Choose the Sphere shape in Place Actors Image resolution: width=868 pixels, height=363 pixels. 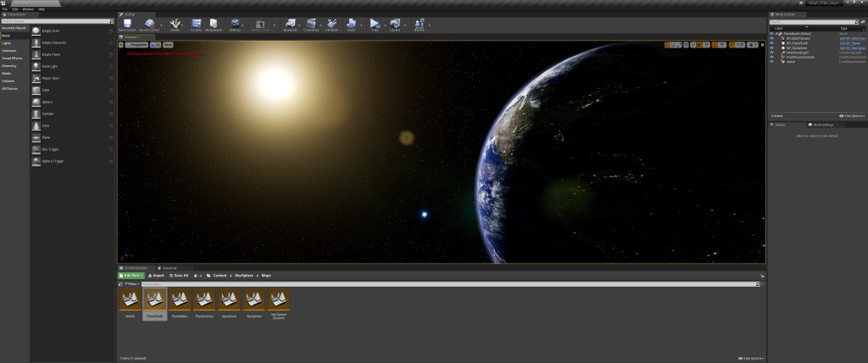click(x=36, y=101)
